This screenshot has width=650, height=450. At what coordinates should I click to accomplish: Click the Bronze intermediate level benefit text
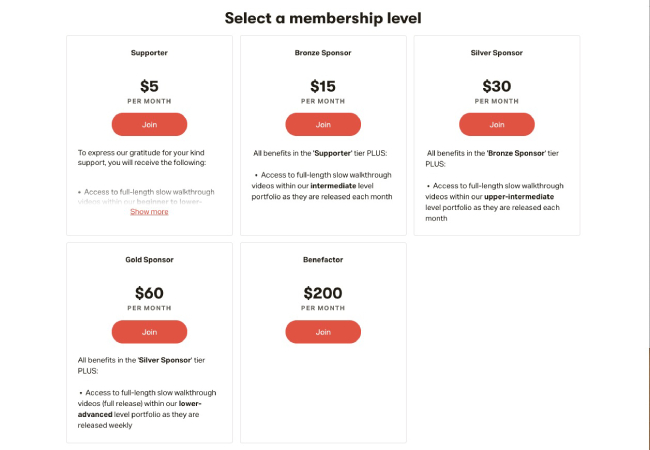pyautogui.click(x=325, y=186)
